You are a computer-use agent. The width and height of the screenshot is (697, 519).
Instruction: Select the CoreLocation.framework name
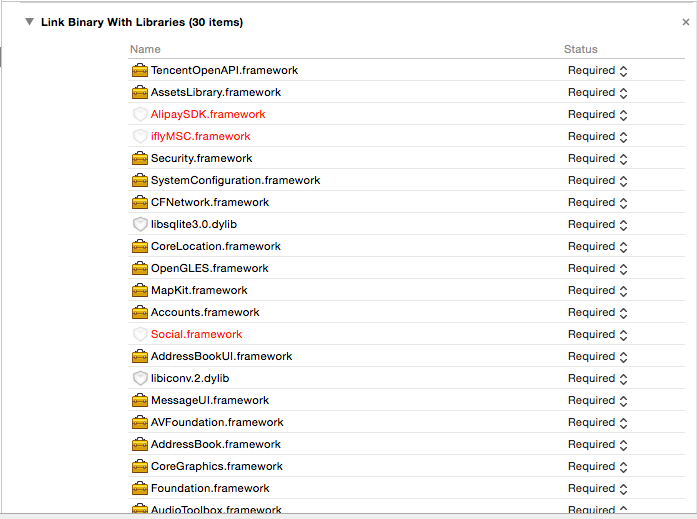pyautogui.click(x=216, y=246)
